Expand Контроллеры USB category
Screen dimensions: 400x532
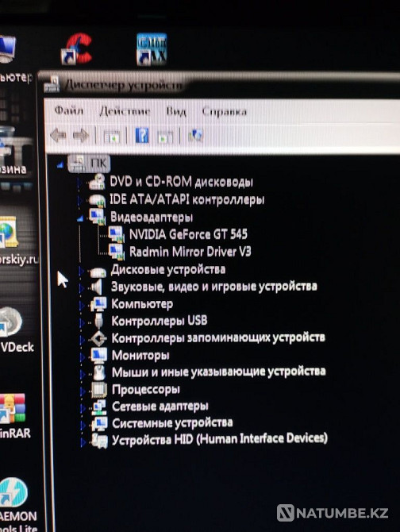[82, 322]
